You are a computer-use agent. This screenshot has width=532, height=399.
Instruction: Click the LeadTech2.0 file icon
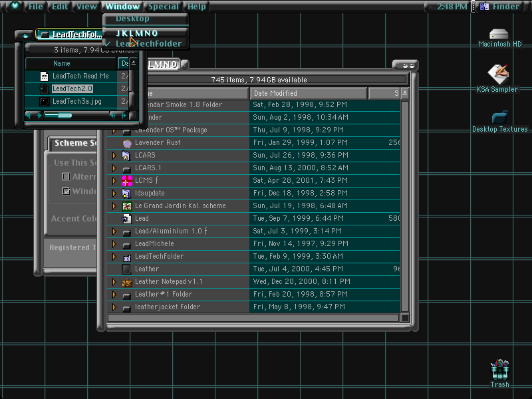coord(44,89)
